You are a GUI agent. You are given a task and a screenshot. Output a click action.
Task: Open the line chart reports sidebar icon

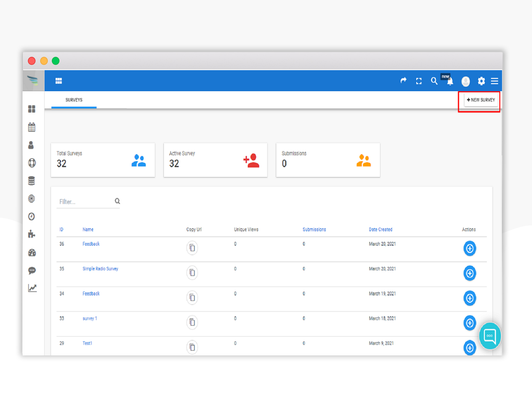coord(32,288)
